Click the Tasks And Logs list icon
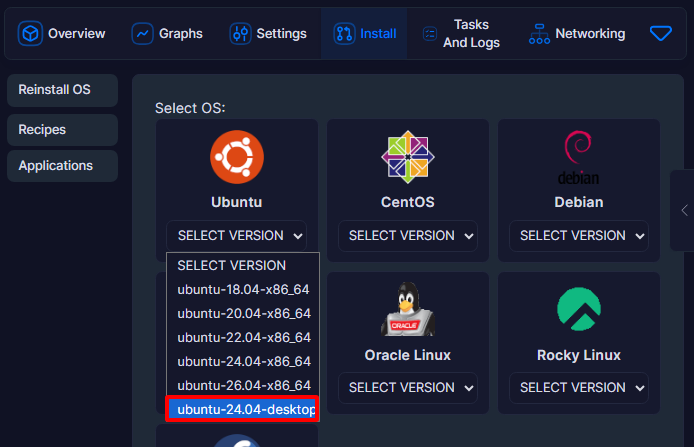This screenshot has height=447, width=694. (430, 34)
